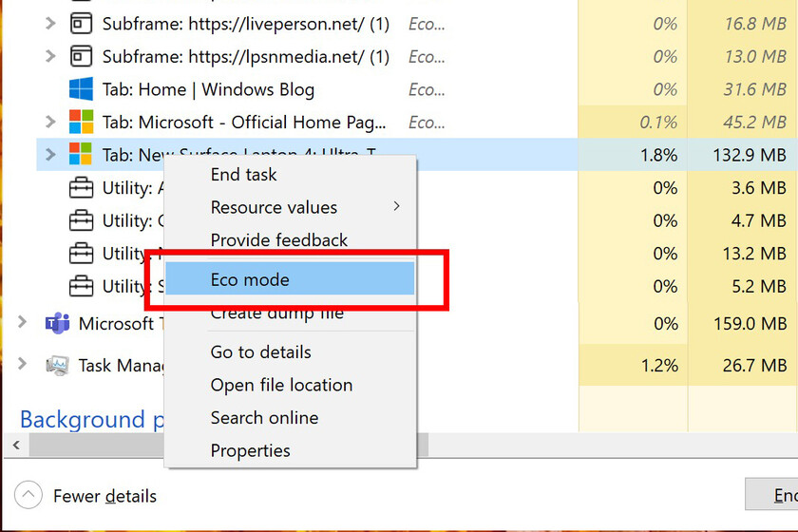Click the 31.6 MB memory value

tap(755, 89)
